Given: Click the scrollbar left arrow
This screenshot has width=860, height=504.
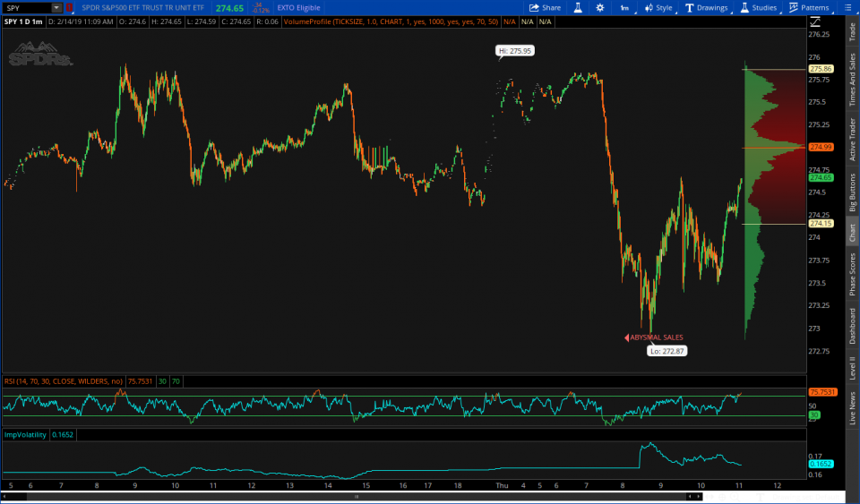Looking at the screenshot, I should click(x=4, y=496).
